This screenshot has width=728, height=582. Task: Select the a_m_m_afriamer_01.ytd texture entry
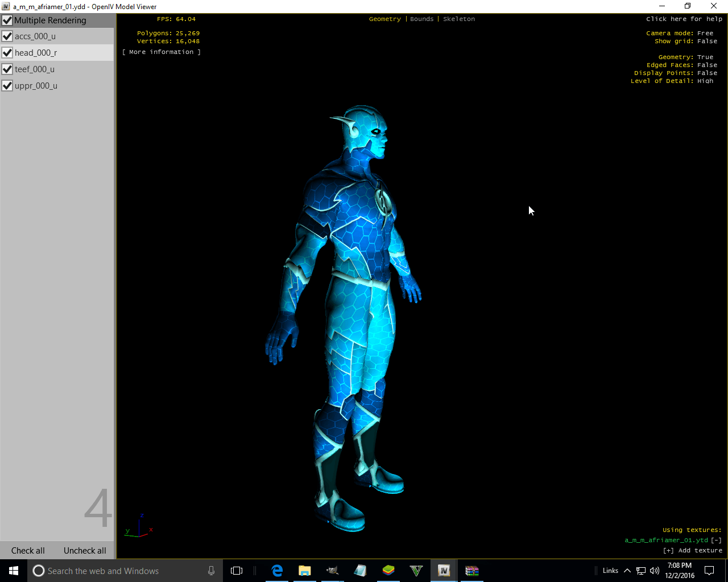click(x=666, y=540)
